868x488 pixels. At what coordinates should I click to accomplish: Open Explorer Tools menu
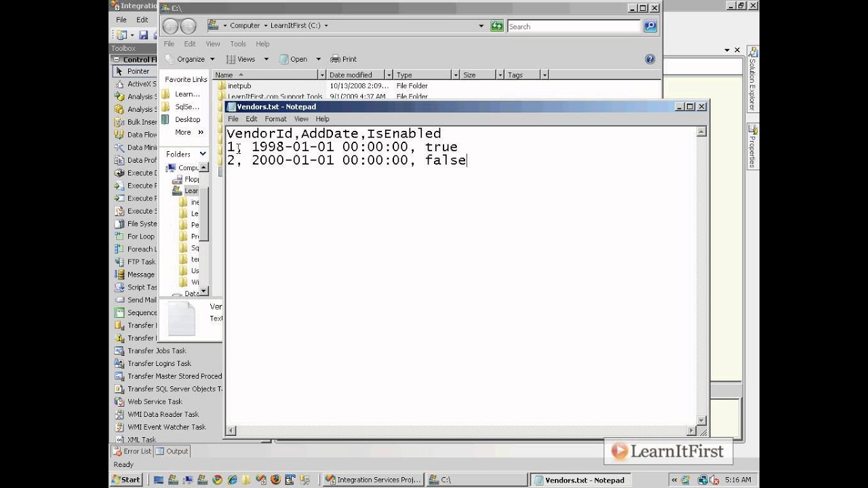point(238,44)
